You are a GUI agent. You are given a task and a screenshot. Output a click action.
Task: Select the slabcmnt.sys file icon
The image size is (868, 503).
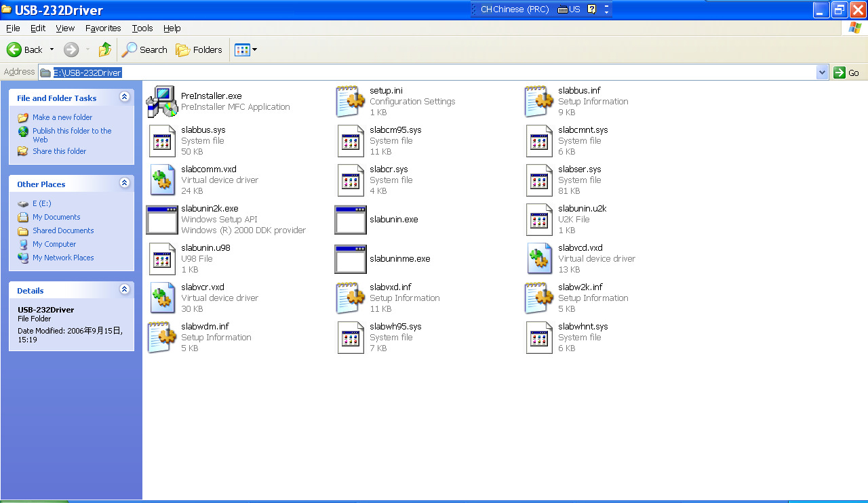click(x=539, y=141)
